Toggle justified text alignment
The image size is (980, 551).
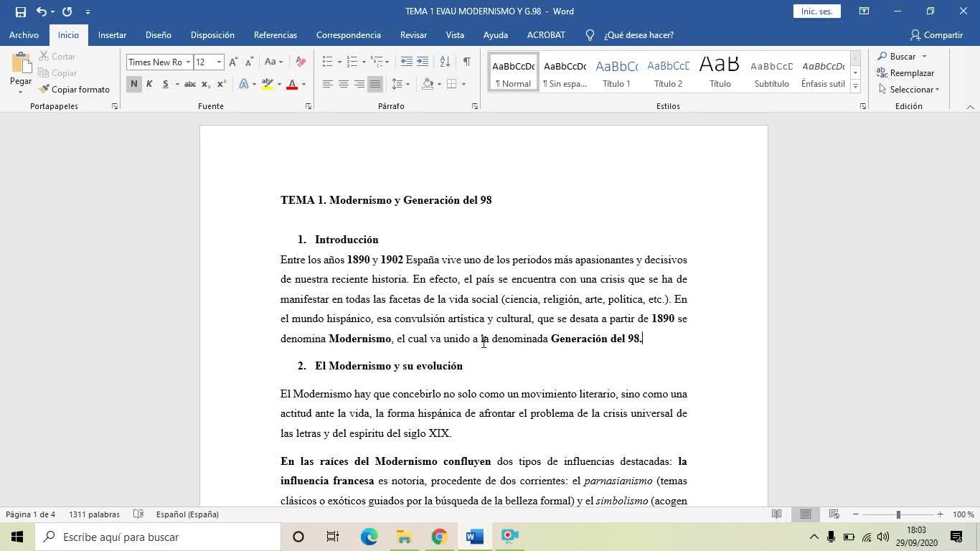[374, 84]
